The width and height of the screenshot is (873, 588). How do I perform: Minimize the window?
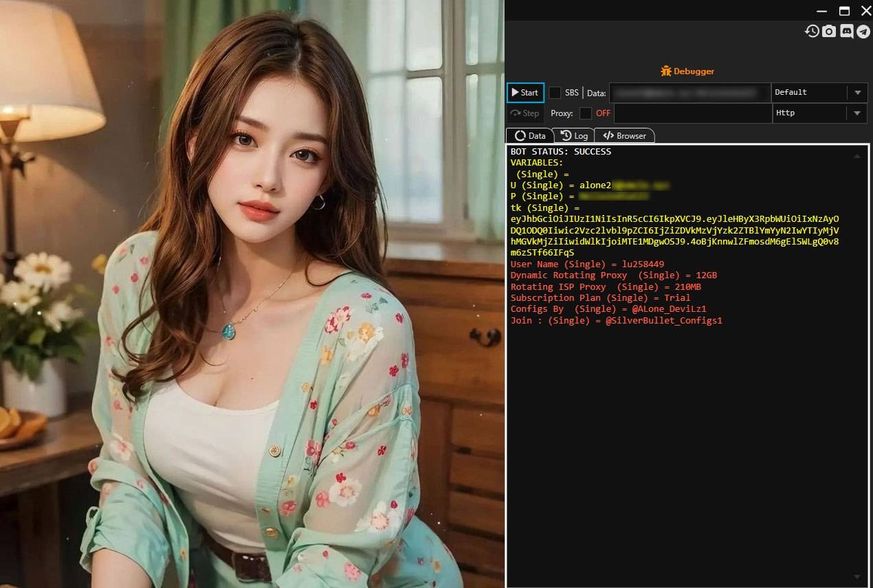click(822, 11)
